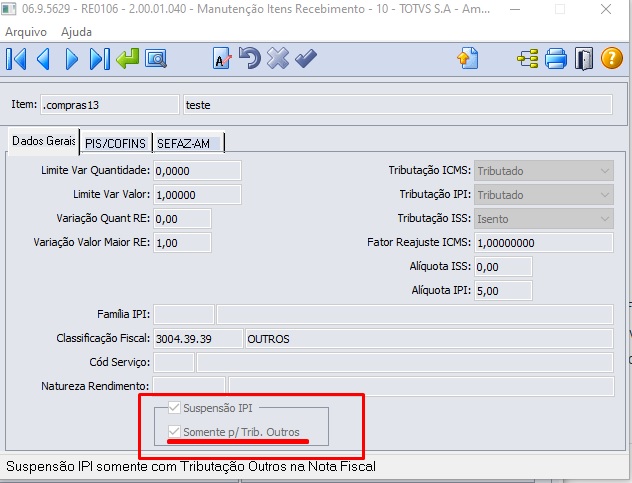
Task: Open help via orange question icon
Action: point(612,58)
